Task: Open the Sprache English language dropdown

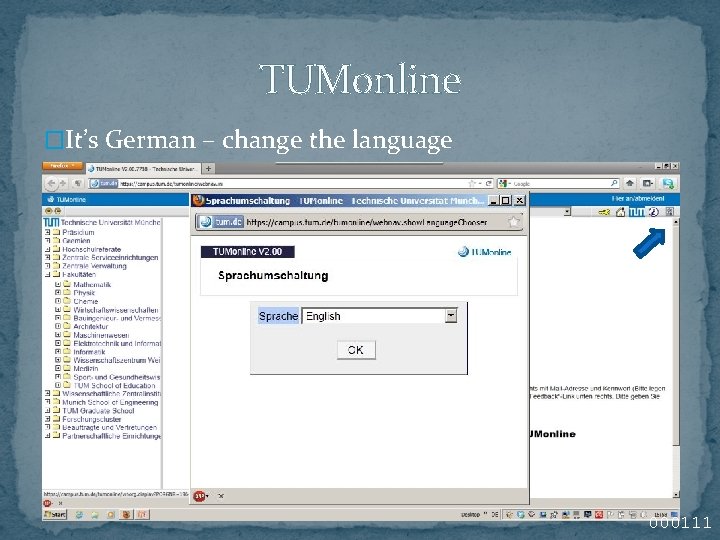Action: [379, 316]
